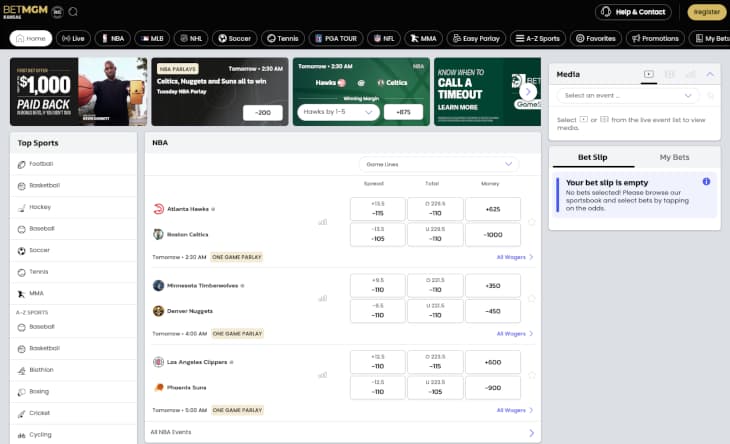
Task: Select the MMA icon in Top Sports
Action: 21,294
